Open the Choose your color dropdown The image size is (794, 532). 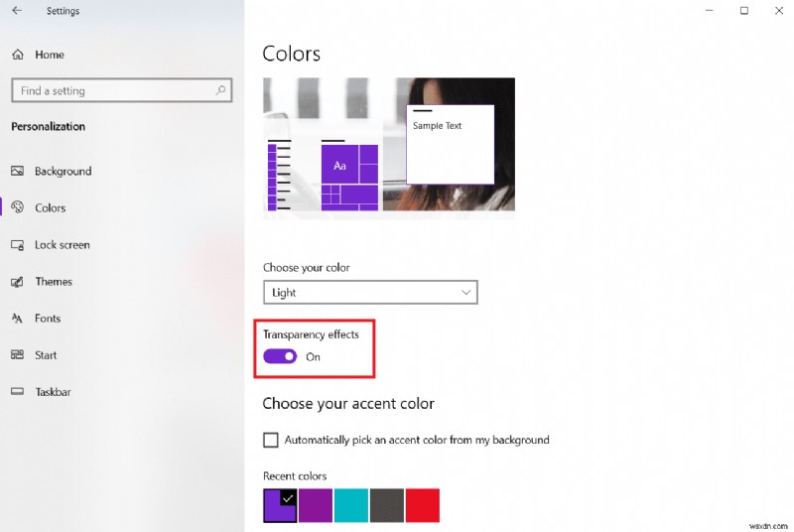(370, 292)
